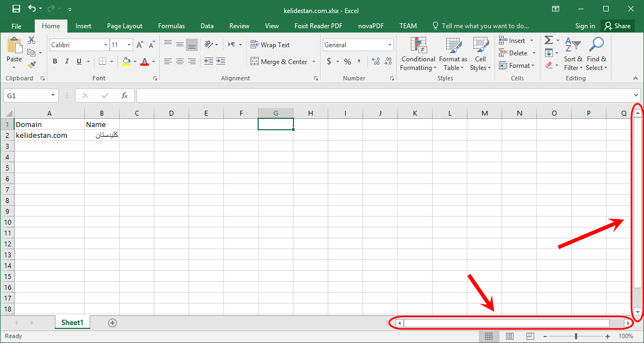The width and height of the screenshot is (644, 343).
Task: Increase decimal places
Action: [376, 61]
